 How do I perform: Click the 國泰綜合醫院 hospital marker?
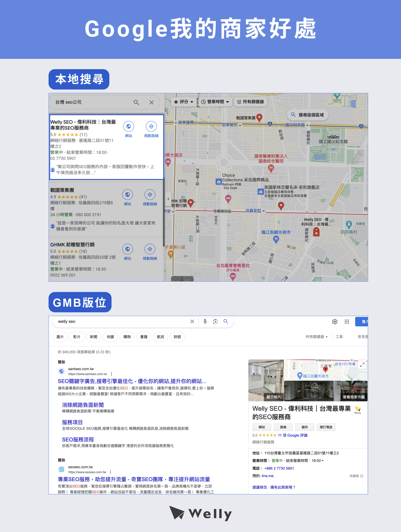tap(271, 168)
